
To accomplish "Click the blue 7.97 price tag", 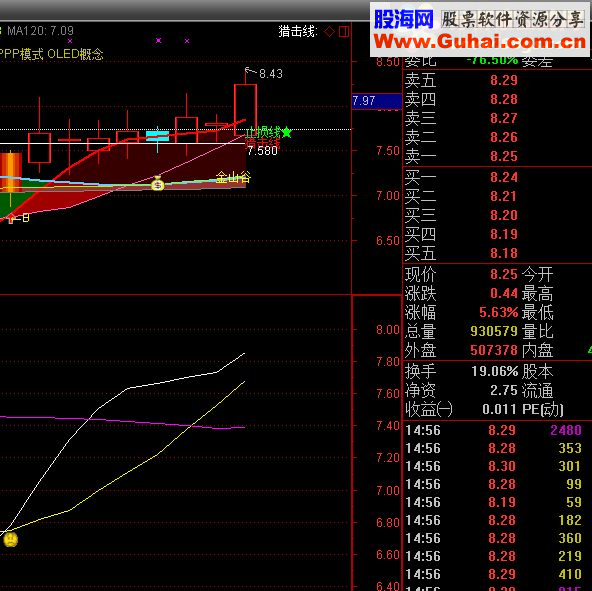I will (x=376, y=101).
